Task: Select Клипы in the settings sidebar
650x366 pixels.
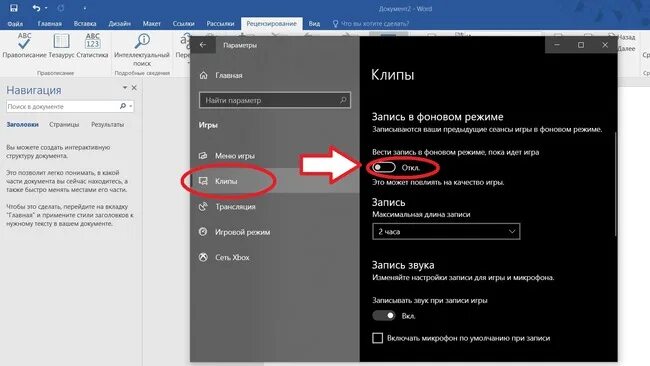Action: 275,181
